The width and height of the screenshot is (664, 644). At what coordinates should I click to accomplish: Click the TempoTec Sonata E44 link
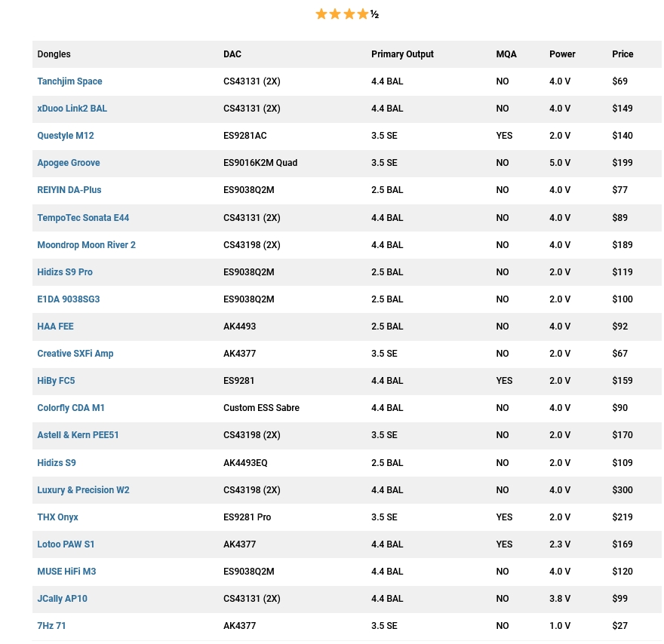[83, 218]
